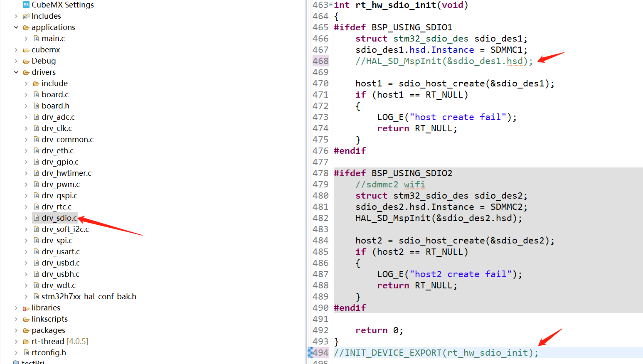Click the 'host2 create fail' string
Viewport: 643px width, 364px height.
(461, 274)
